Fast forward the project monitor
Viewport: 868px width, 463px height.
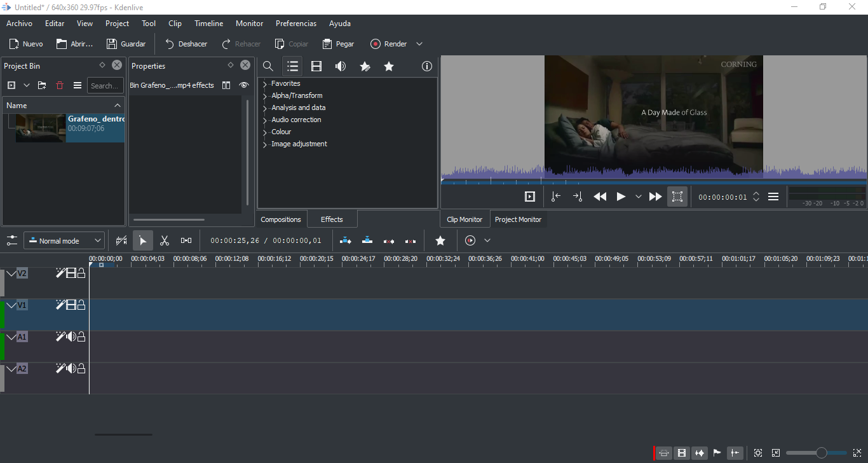(656, 197)
